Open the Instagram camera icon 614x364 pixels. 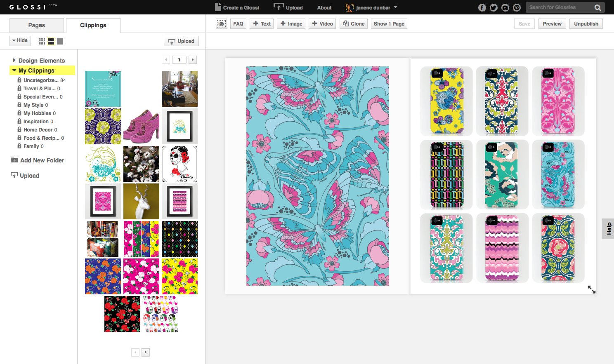[x=505, y=7]
